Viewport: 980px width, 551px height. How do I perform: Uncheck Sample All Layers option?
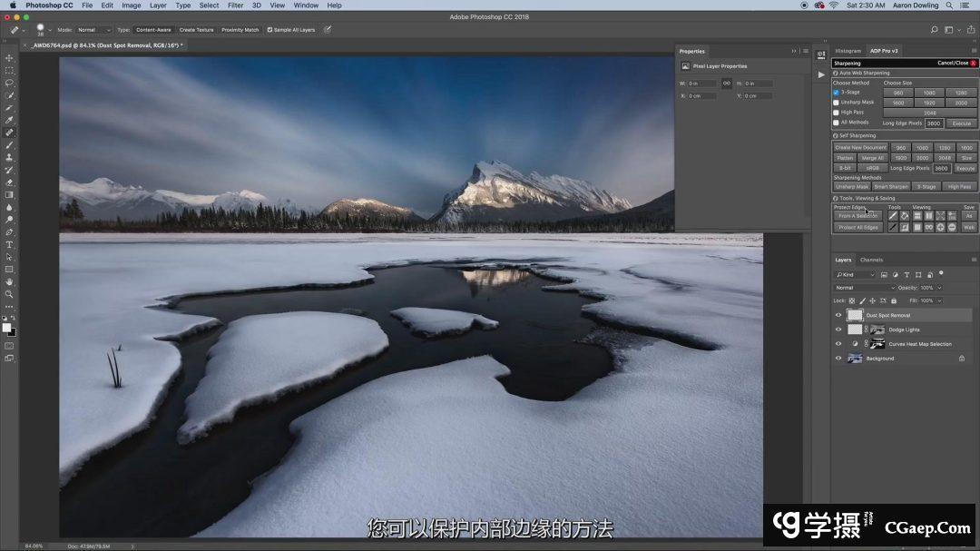[x=269, y=30]
